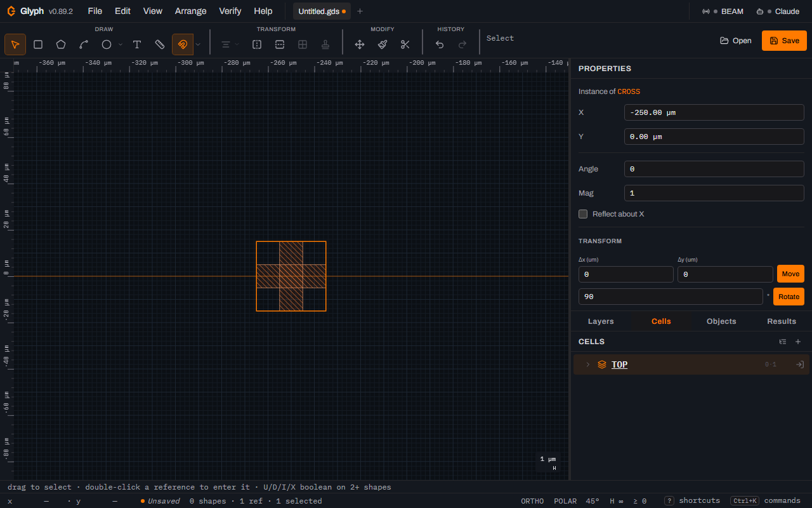Apply the Move transform button
This screenshot has width=812, height=508.
pyautogui.click(x=790, y=274)
